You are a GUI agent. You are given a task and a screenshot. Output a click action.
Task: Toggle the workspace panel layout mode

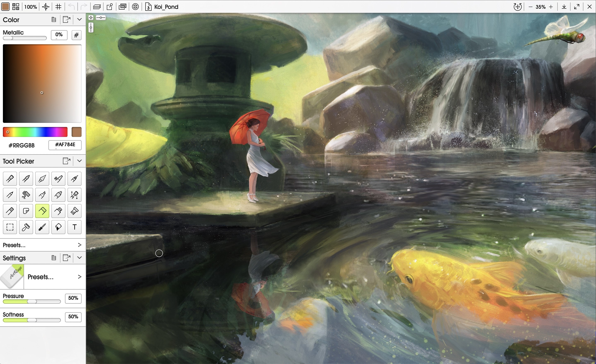(16, 7)
